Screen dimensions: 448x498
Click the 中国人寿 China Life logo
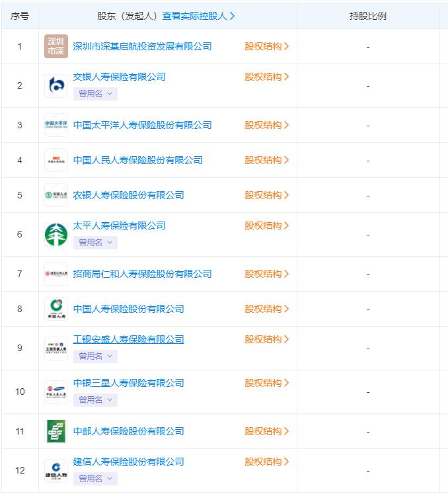[56, 309]
